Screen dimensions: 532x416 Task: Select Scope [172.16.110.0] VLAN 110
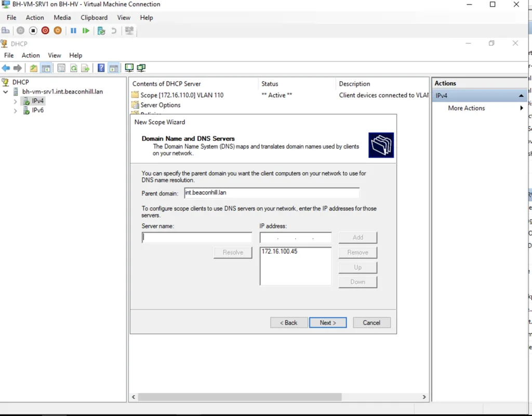tap(182, 95)
